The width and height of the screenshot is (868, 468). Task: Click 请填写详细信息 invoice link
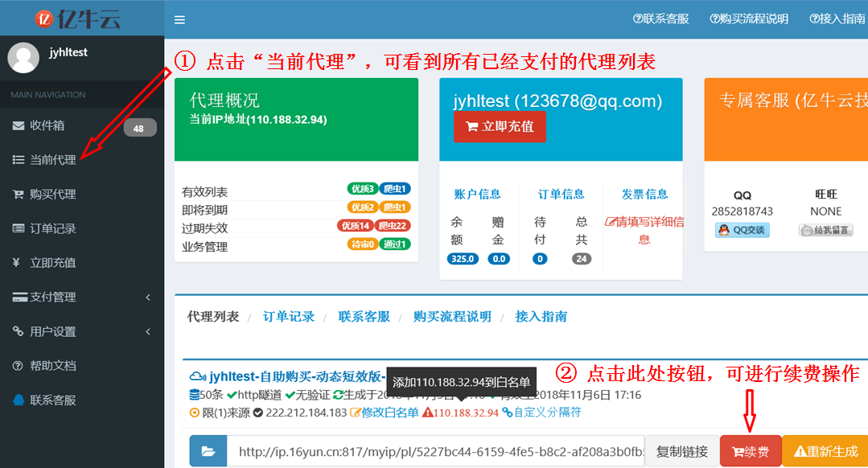click(x=644, y=231)
